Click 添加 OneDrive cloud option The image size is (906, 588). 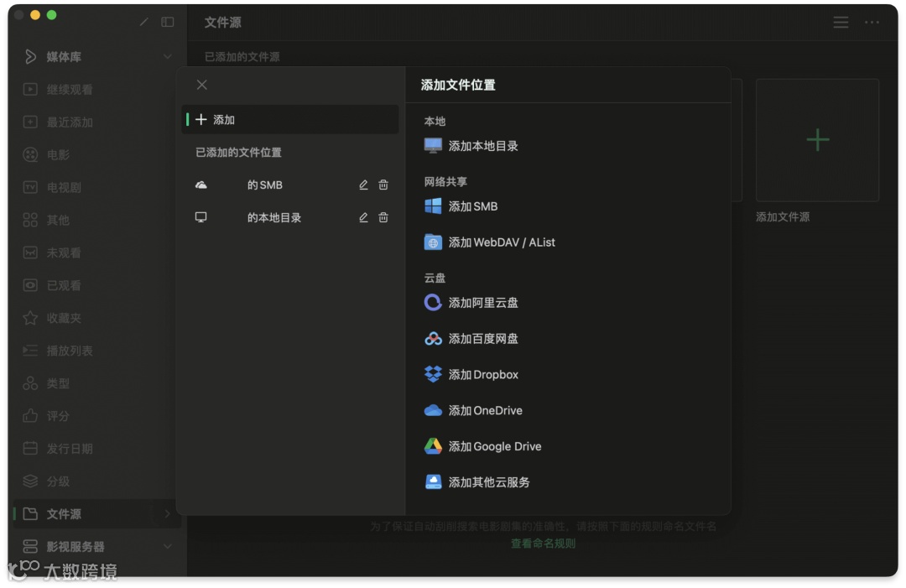click(473, 410)
